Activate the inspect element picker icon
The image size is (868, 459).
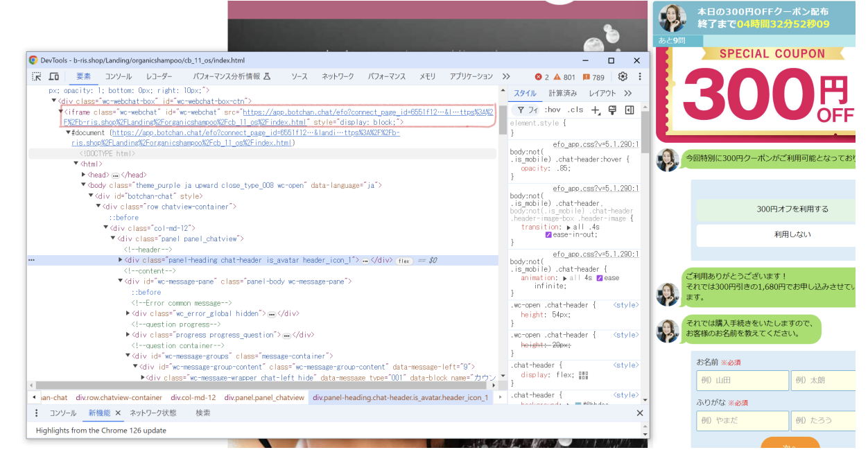click(x=37, y=76)
